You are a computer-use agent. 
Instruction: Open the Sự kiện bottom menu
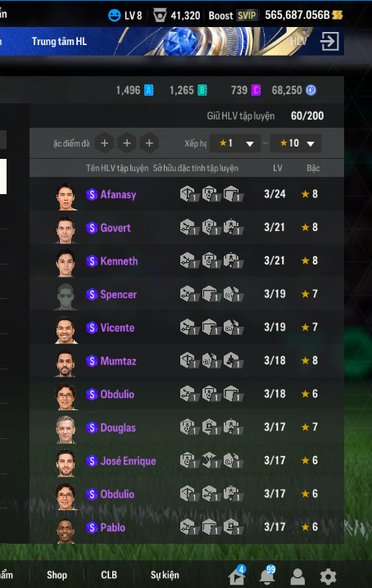[x=165, y=575]
